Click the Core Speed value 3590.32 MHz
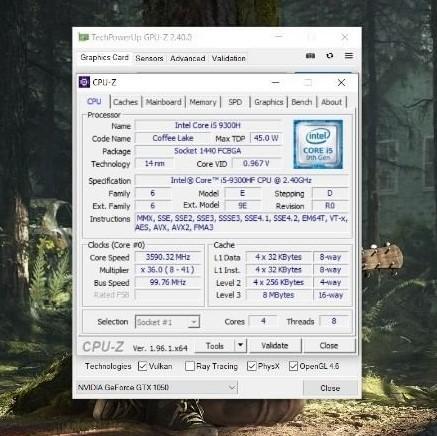Screen dimensions: 437x436 [x=168, y=257]
